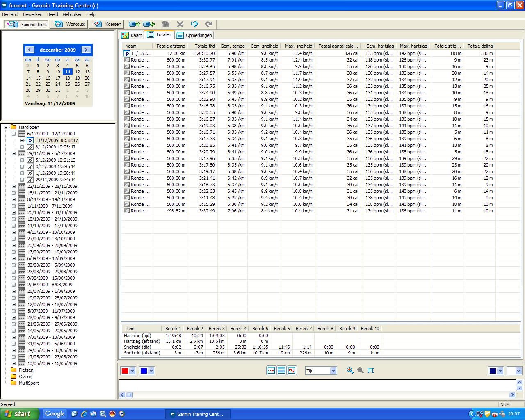The height and width of the screenshot is (420, 525).
Task: Click the Internet Explorer quick launch icon
Action: [x=84, y=414]
